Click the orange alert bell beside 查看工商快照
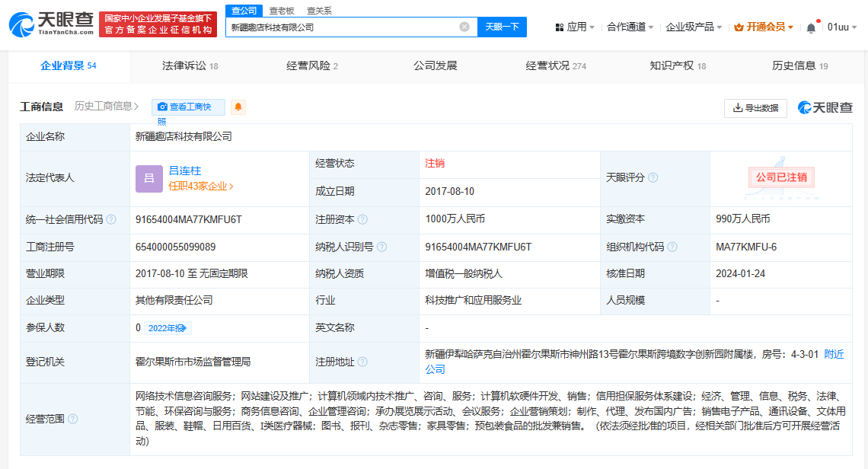The width and height of the screenshot is (868, 469). click(x=238, y=107)
